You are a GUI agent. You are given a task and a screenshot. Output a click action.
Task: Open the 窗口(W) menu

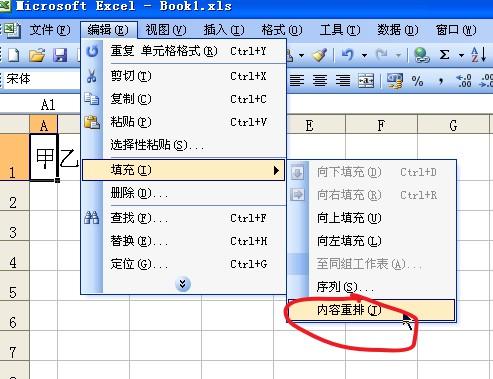pos(456,30)
